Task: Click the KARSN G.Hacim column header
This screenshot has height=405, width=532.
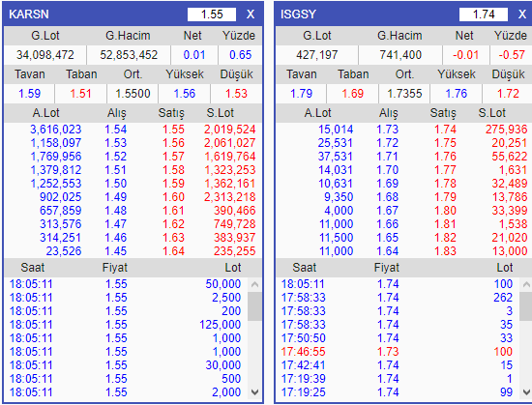Action: point(128,36)
